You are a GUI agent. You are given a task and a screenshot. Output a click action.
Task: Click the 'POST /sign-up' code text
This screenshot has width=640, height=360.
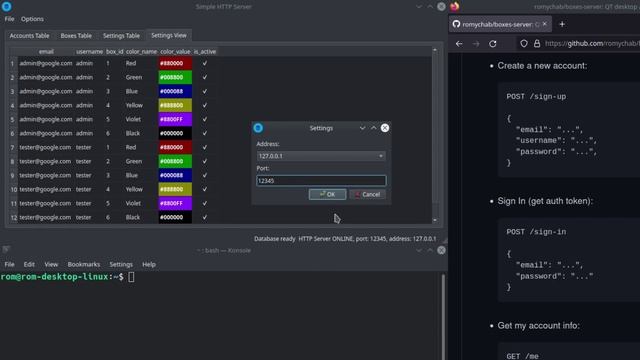[536, 97]
